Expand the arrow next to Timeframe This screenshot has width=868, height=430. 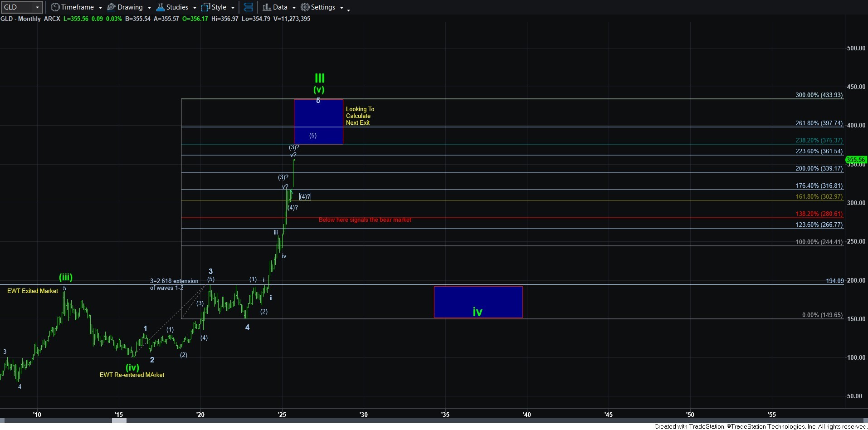tap(100, 8)
